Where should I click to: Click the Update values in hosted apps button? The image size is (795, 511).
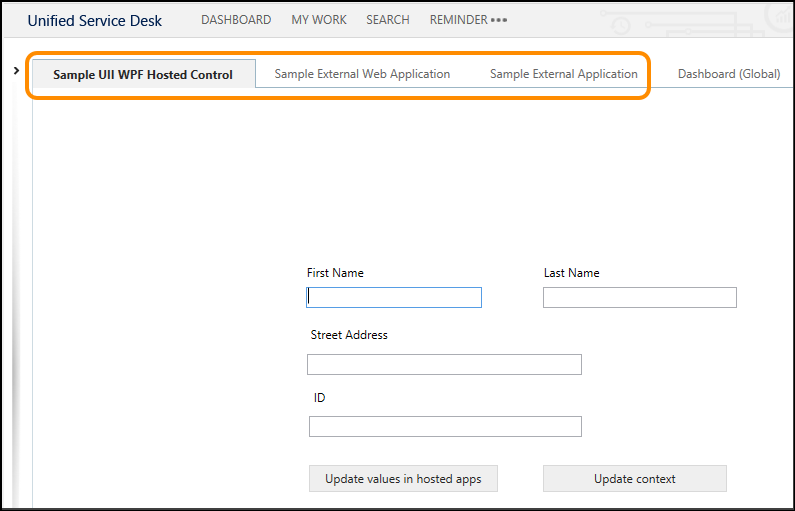click(403, 479)
